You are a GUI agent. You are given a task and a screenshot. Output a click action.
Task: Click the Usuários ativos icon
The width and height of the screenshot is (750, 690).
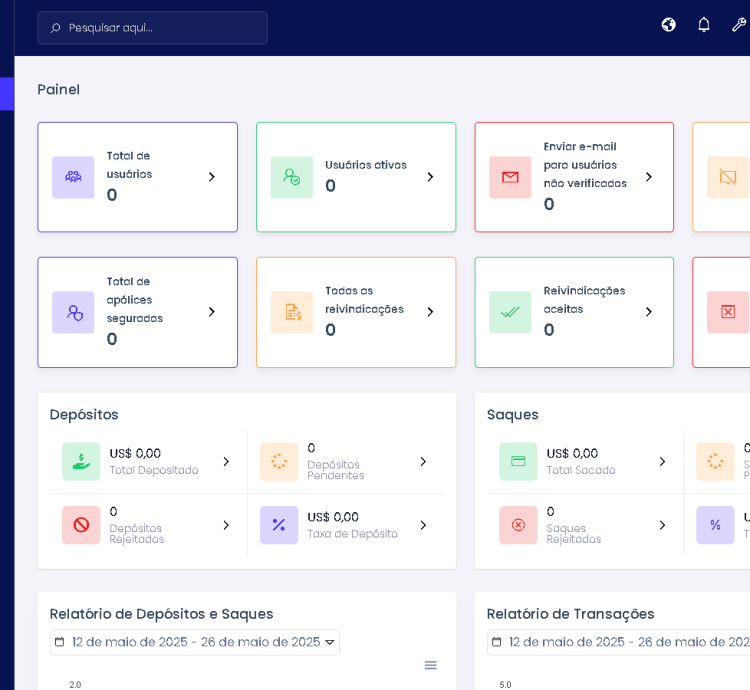click(291, 177)
